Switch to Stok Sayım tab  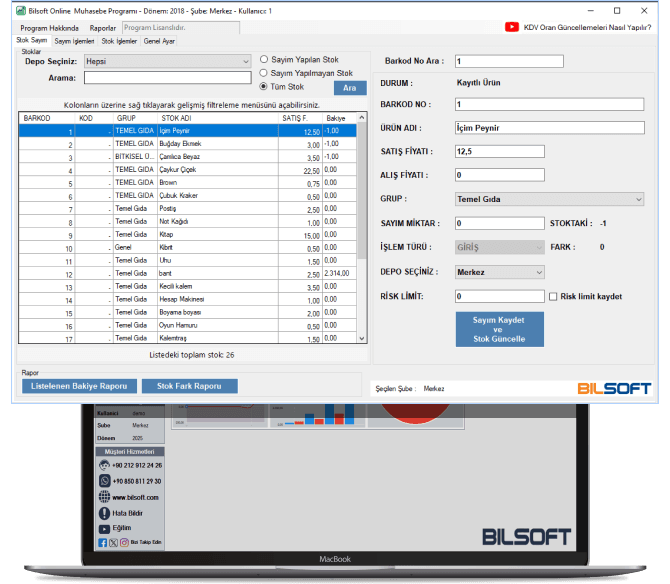pos(32,40)
